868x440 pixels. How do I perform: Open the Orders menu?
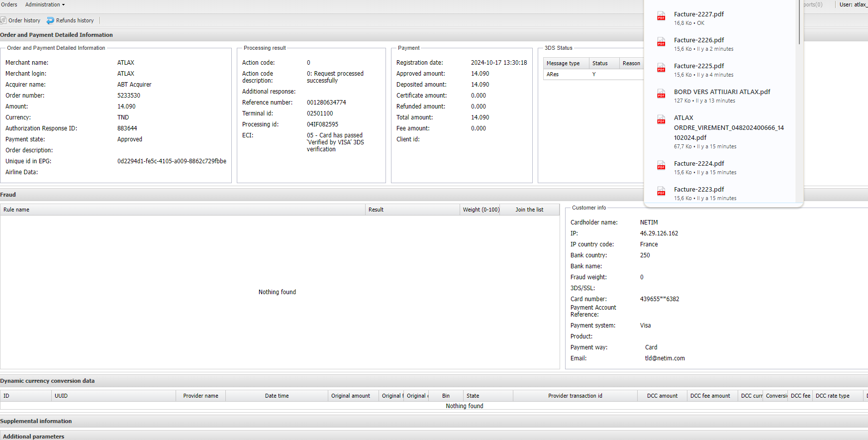pos(9,4)
